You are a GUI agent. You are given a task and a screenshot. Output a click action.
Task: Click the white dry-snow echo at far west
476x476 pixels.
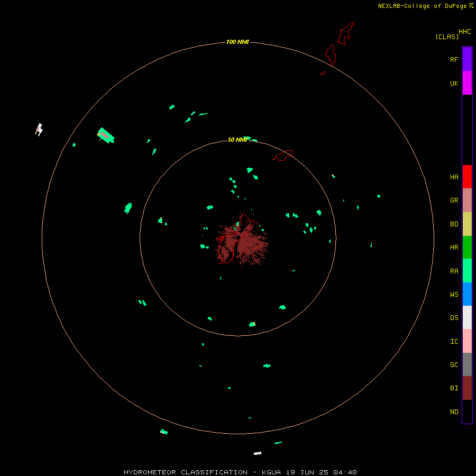39,130
